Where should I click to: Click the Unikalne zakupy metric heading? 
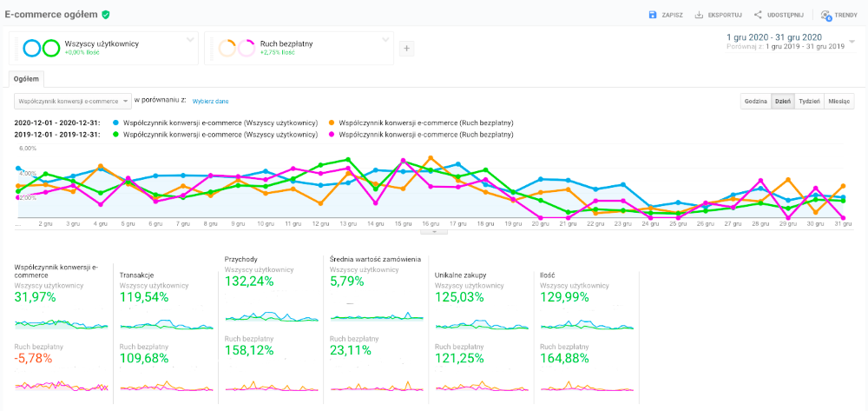tap(459, 275)
